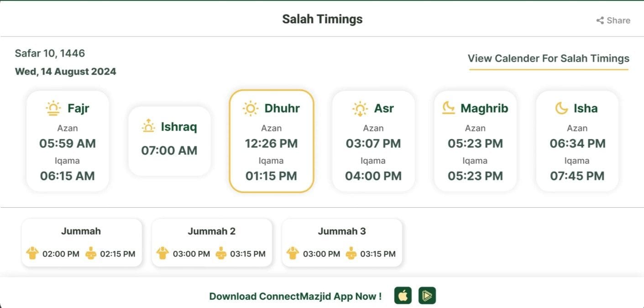
Task: Click the Fajr sunrise icon
Action: tap(53, 108)
